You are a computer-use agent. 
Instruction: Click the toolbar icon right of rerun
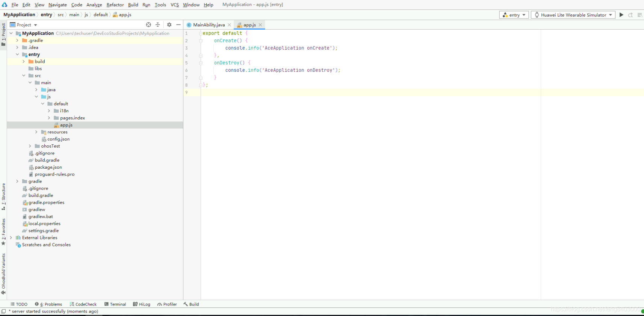[639, 15]
